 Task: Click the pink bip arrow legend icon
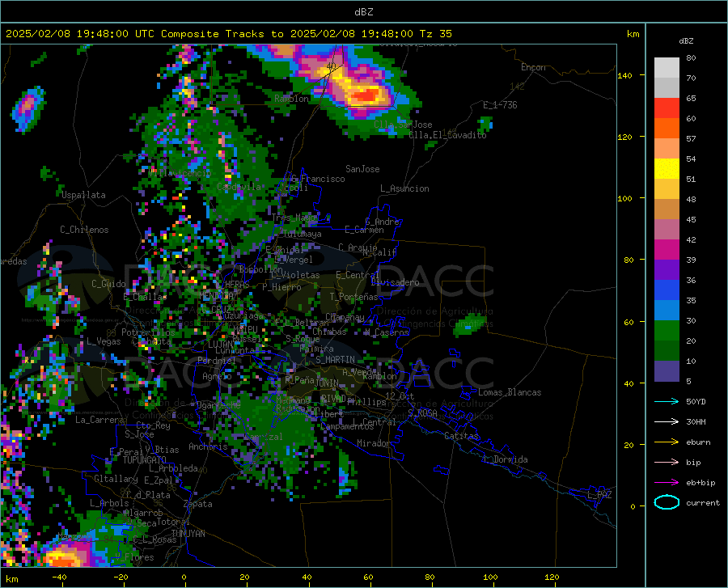click(667, 463)
